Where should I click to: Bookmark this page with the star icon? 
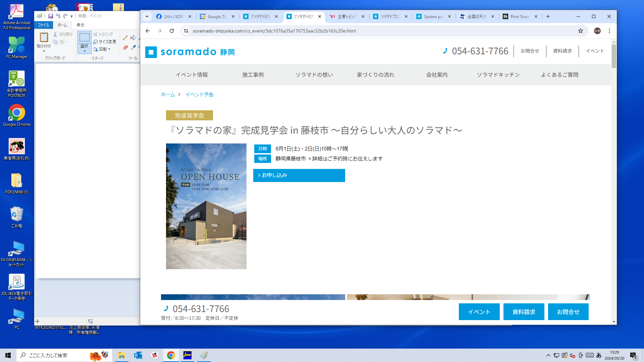pos(580,31)
